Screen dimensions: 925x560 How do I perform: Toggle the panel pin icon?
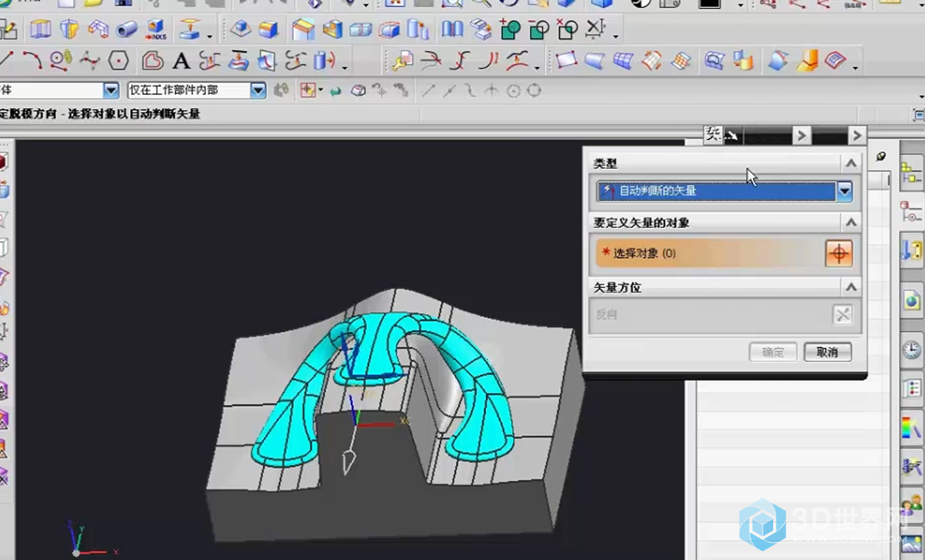[x=880, y=156]
